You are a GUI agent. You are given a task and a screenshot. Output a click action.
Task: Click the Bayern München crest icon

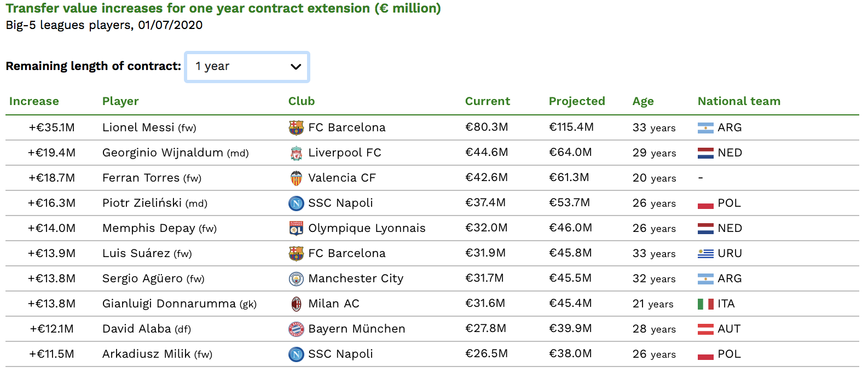click(x=296, y=329)
